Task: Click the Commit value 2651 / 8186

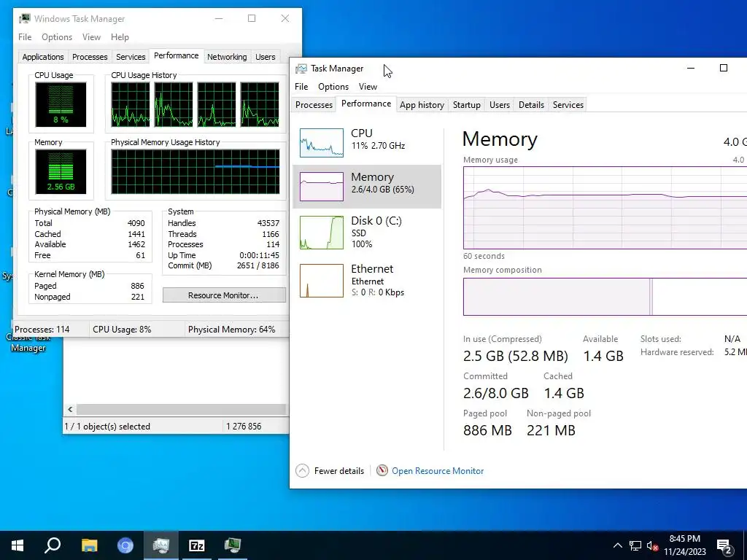Action: (x=258, y=265)
